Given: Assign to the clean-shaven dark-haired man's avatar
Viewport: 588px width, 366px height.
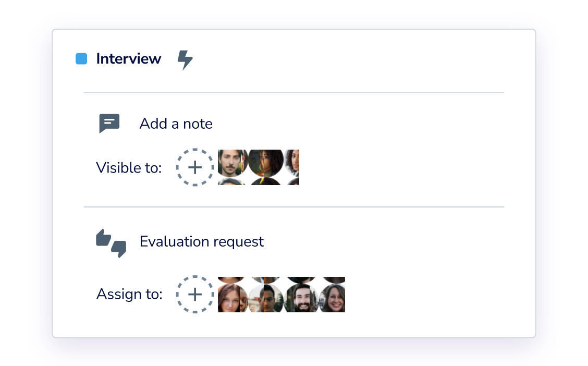Looking at the screenshot, I should (x=265, y=298).
